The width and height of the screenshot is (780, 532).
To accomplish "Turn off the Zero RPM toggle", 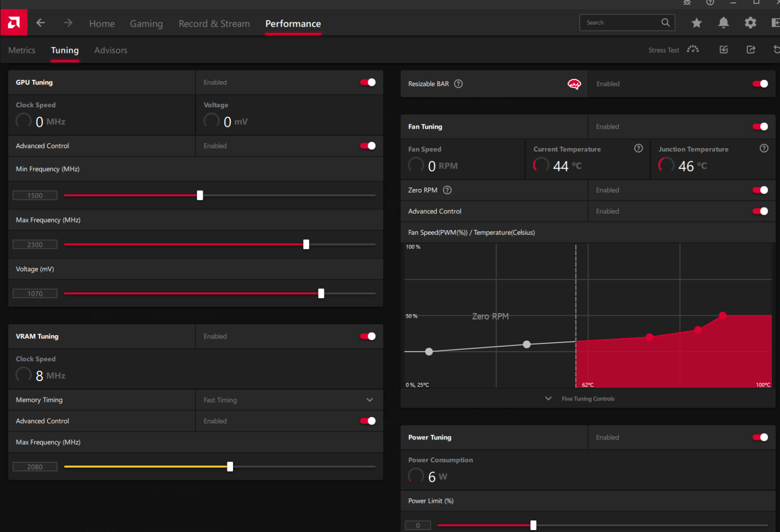I will point(760,190).
